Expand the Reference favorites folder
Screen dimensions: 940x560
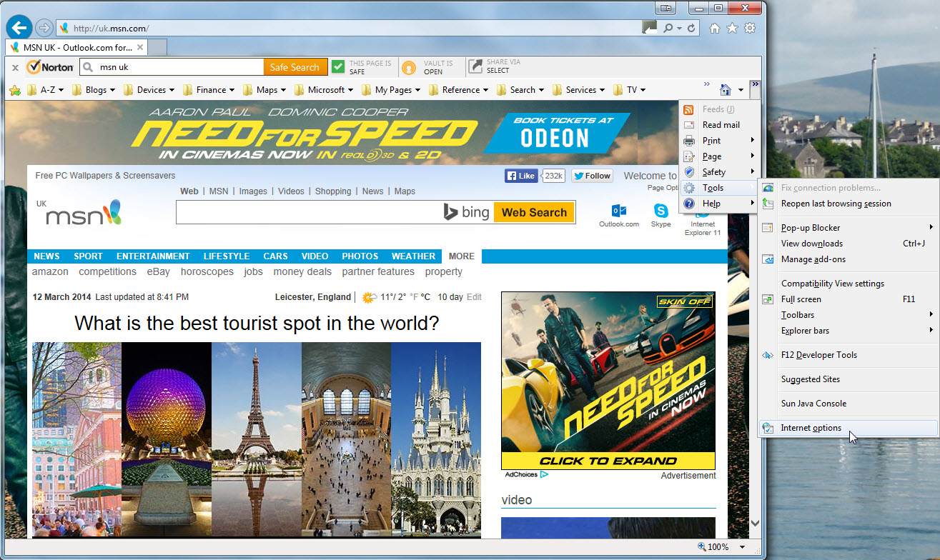pyautogui.click(x=459, y=90)
